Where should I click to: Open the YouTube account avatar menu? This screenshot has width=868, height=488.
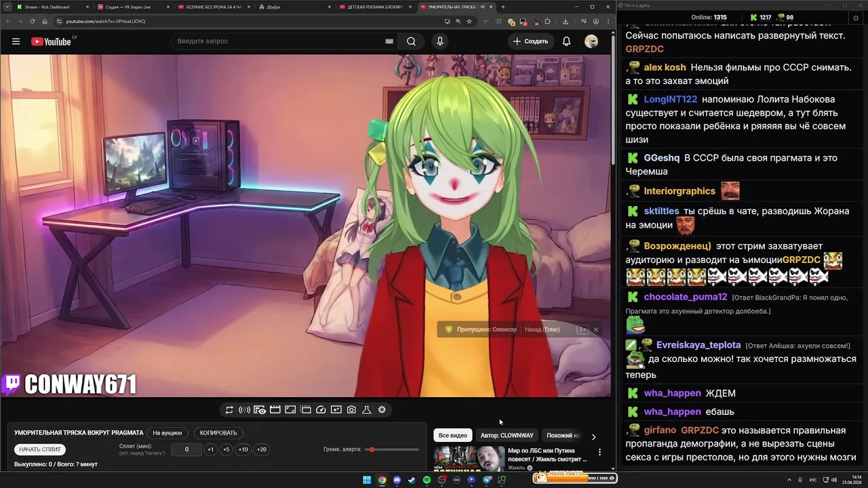591,41
